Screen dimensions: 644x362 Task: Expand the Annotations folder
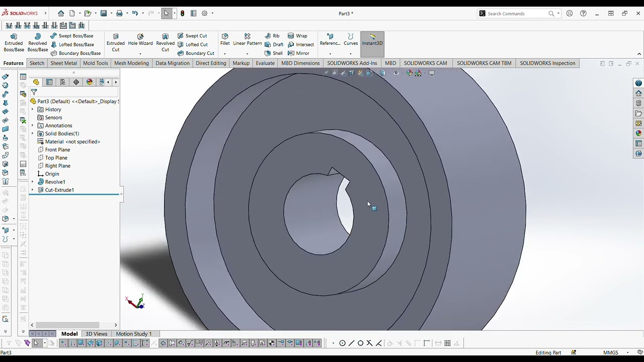(x=33, y=126)
